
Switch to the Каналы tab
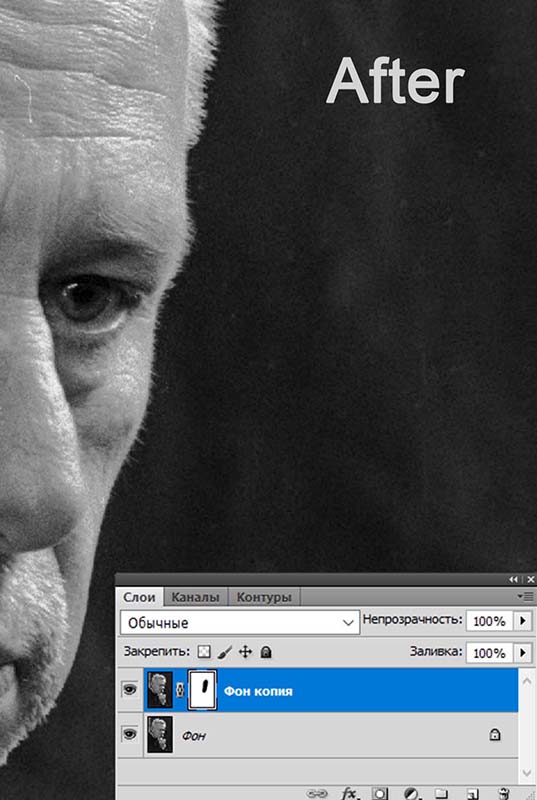point(195,597)
